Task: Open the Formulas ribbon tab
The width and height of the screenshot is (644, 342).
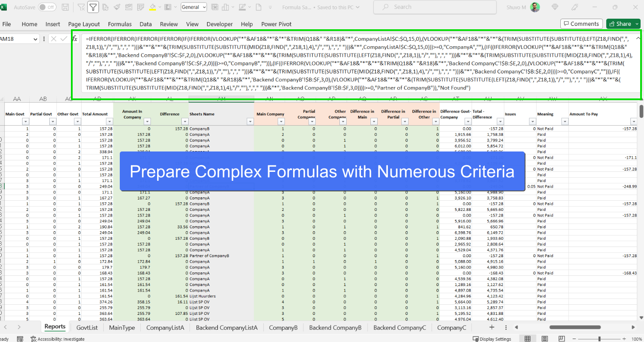Action: [120, 24]
